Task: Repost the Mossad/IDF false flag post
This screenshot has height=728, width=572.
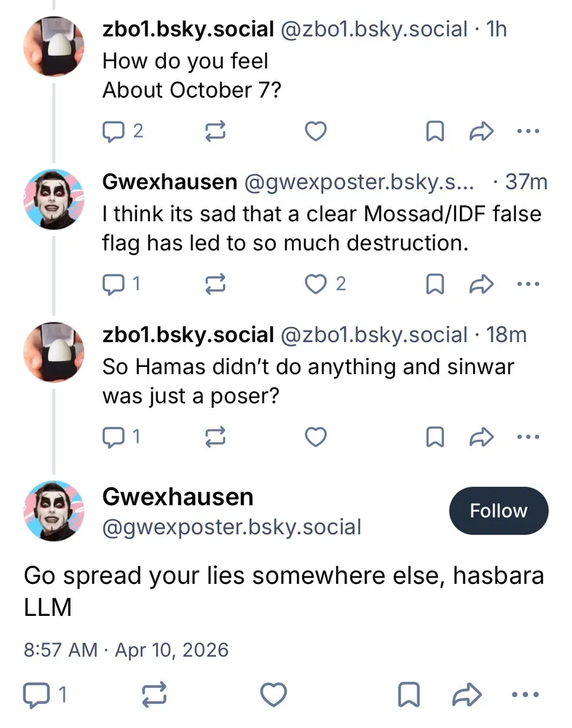Action: [x=216, y=284]
